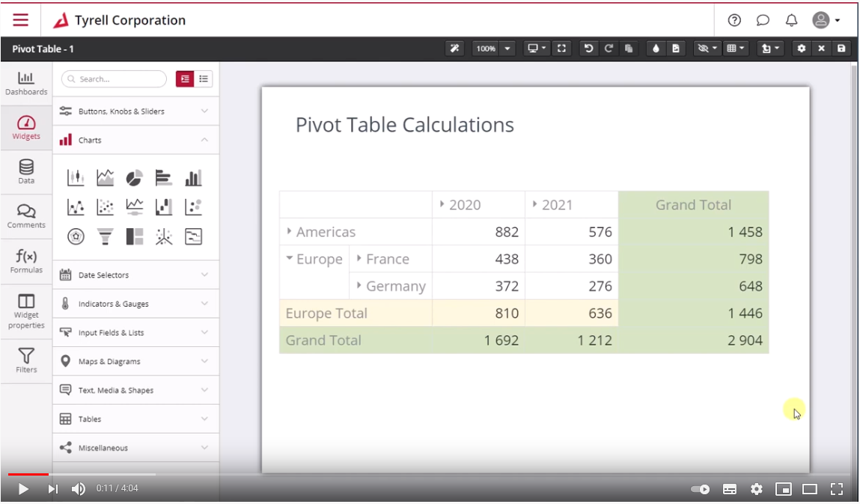Open the help question mark icon
This screenshot has width=860, height=504.
[734, 20]
